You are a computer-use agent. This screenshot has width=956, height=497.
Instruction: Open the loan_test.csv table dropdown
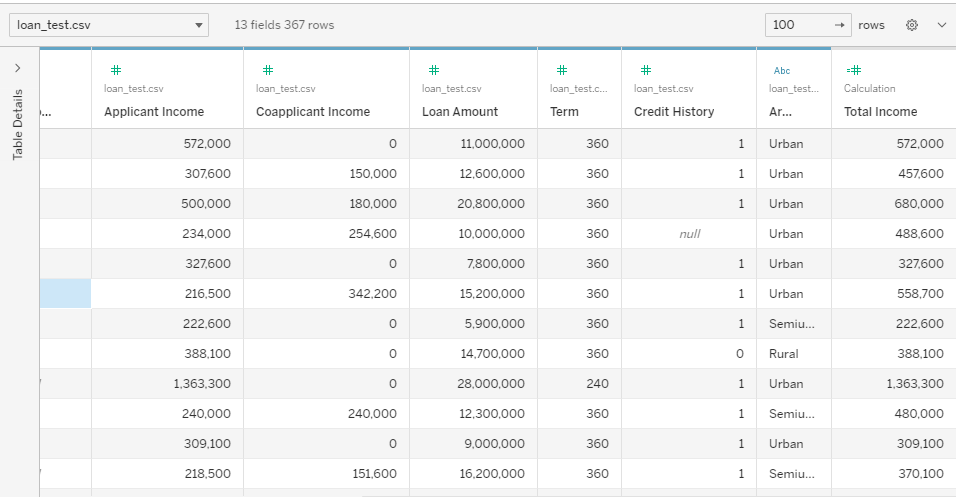click(x=109, y=25)
